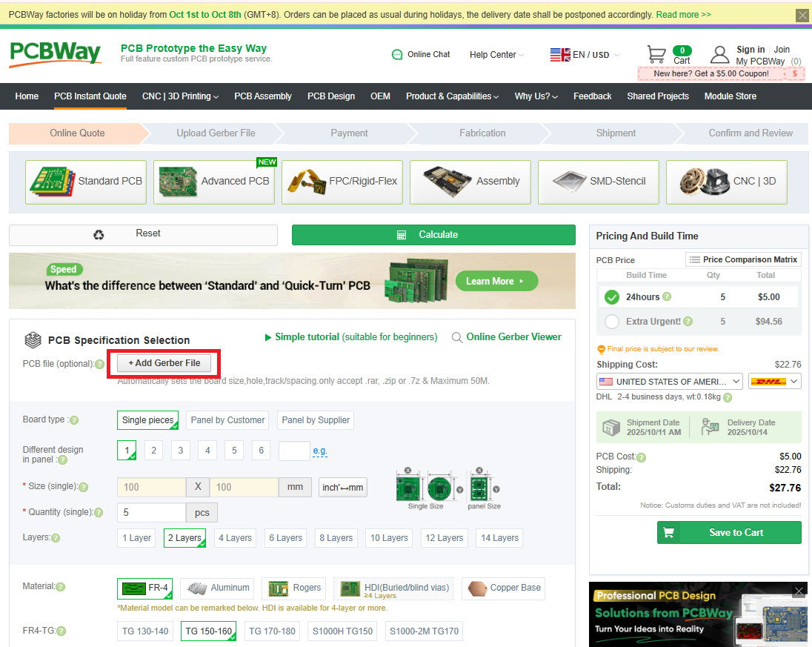Choose the FPC/Rigid-Flex product icon

click(306, 182)
